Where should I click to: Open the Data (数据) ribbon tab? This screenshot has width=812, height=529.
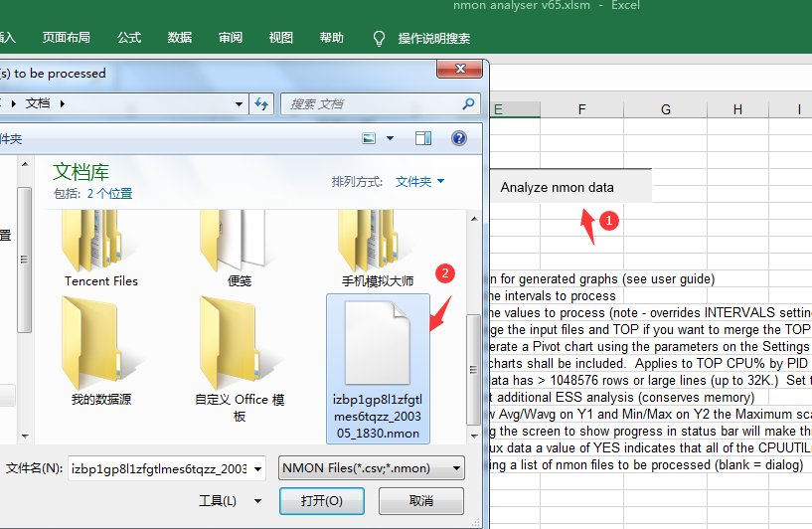click(180, 38)
